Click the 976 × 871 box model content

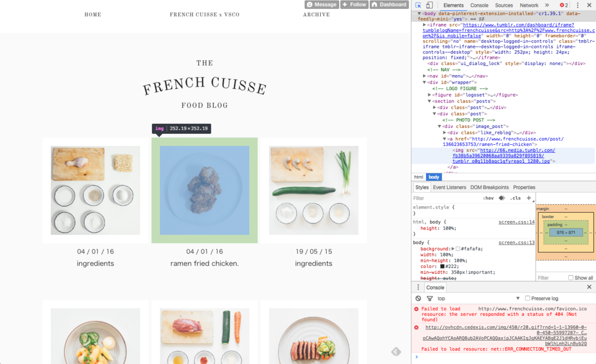click(x=566, y=232)
